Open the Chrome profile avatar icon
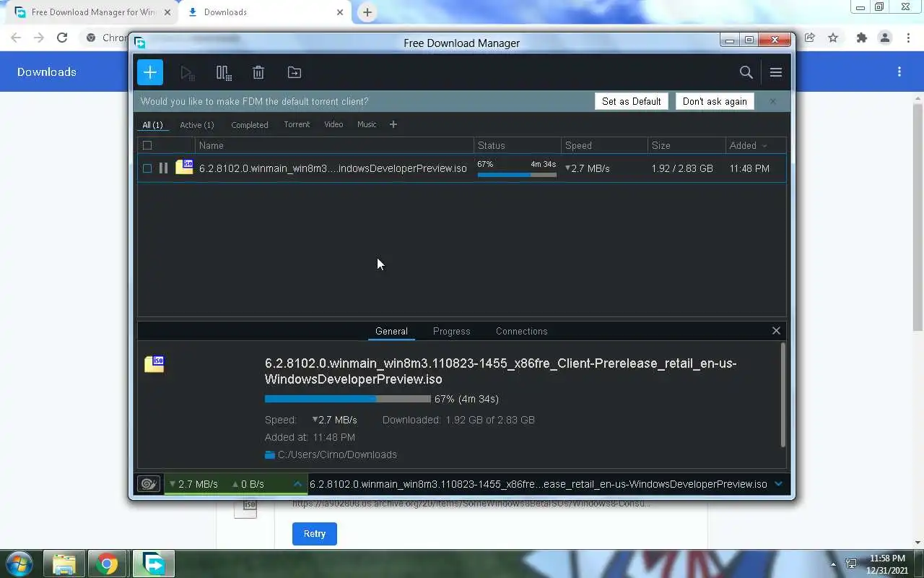This screenshot has width=924, height=578. coord(885,38)
